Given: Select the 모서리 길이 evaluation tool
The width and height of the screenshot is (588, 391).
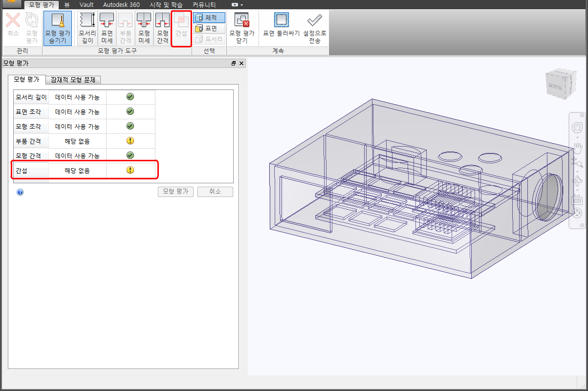Looking at the screenshot, I should [87, 28].
